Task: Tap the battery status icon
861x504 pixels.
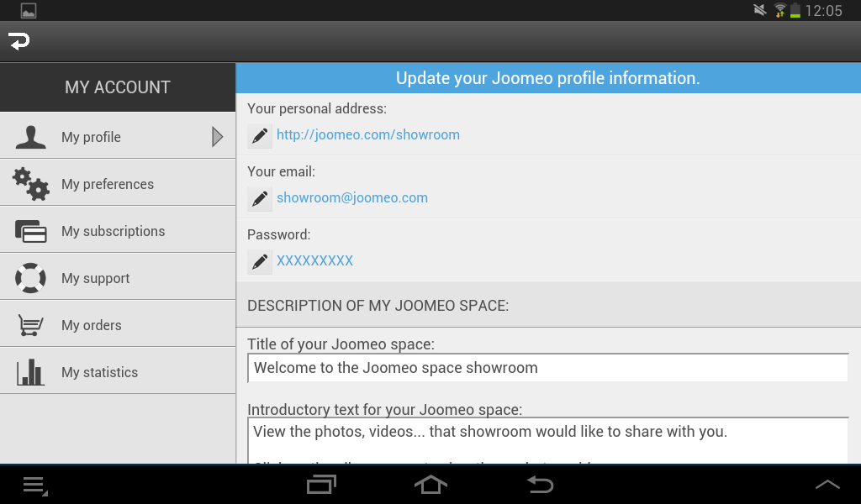Action: click(x=795, y=10)
